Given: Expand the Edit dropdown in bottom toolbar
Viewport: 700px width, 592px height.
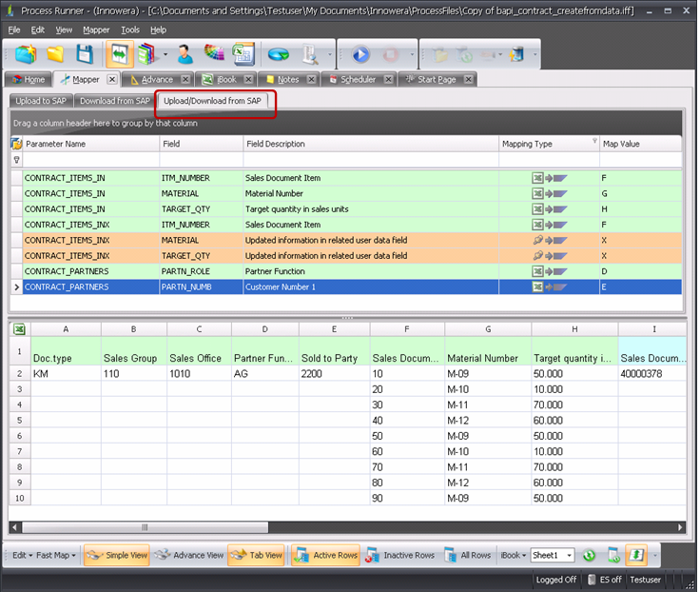Looking at the screenshot, I should (21, 555).
